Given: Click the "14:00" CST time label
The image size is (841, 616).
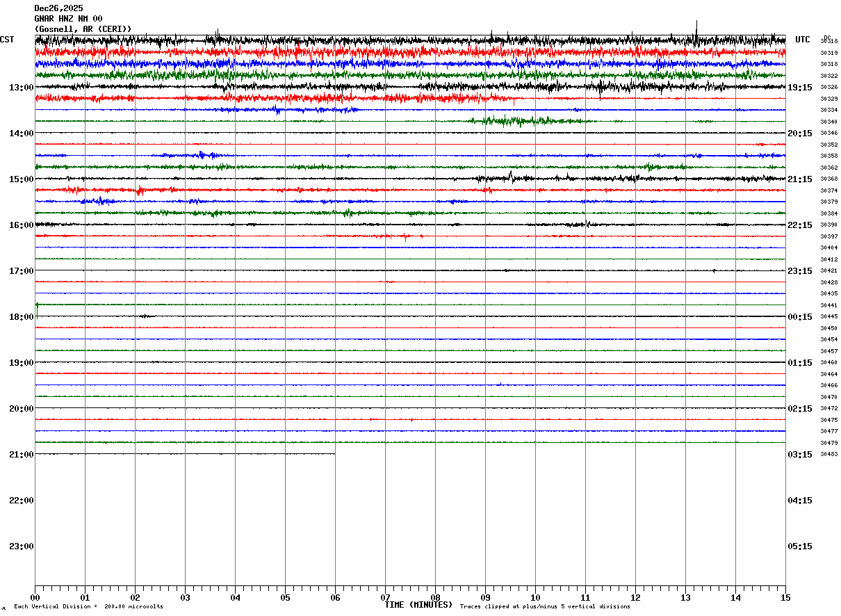Looking at the screenshot, I should pos(22,133).
